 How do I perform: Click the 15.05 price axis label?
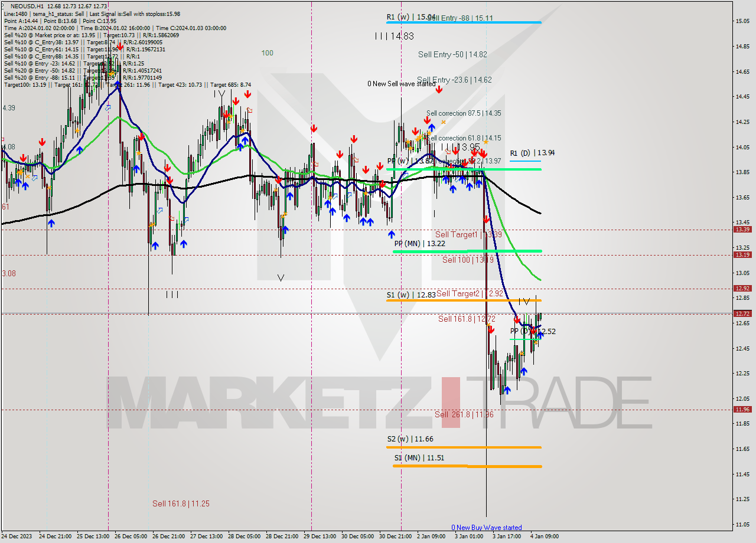pyautogui.click(x=742, y=21)
